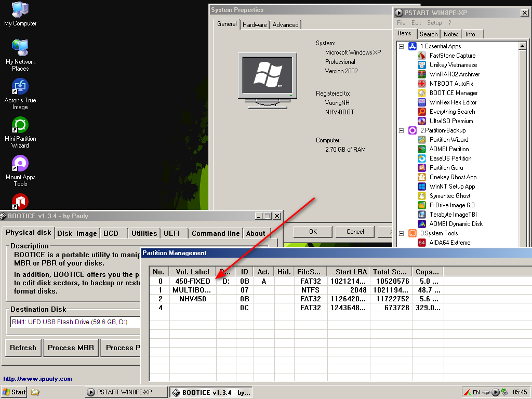
Task: Switch to BOOTICE Utilities tab
Action: 144,233
